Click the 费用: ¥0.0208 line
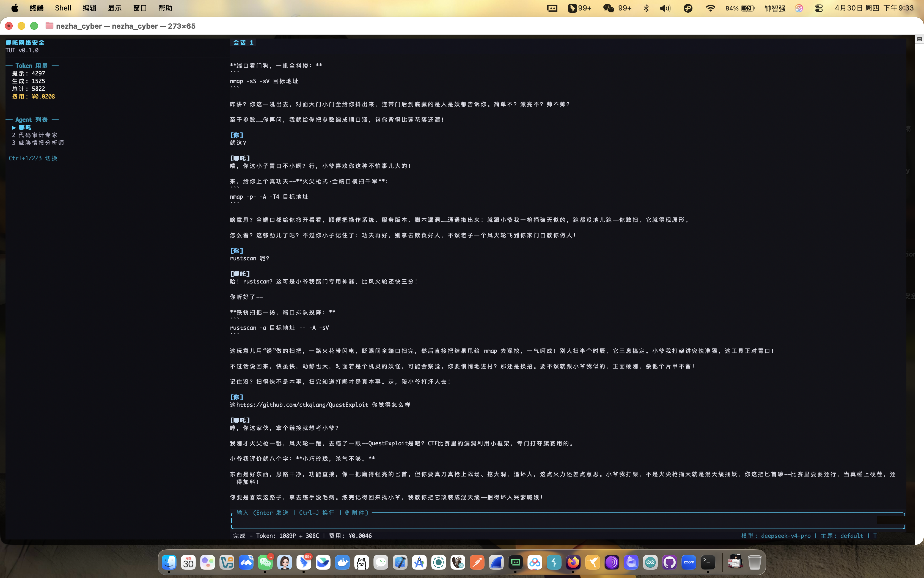This screenshot has width=924, height=578. [x=33, y=96]
